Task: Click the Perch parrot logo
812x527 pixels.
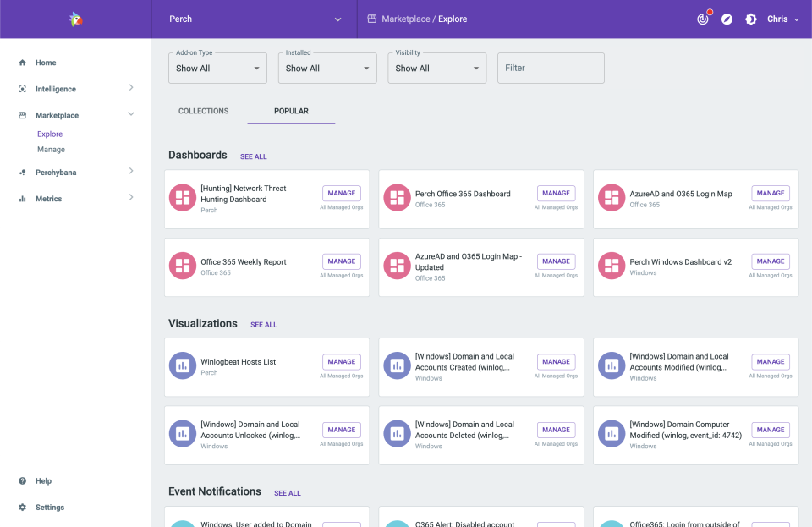Action: click(x=75, y=19)
